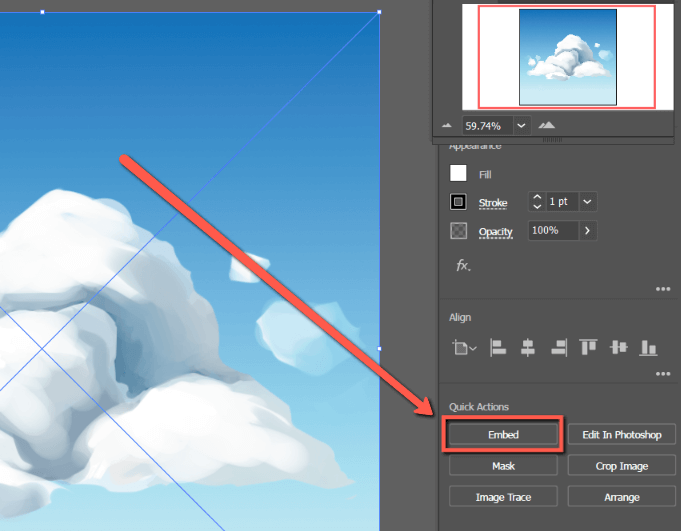Open the zoom percentage dropdown
Viewport: 681px width, 531px height.
click(x=521, y=126)
